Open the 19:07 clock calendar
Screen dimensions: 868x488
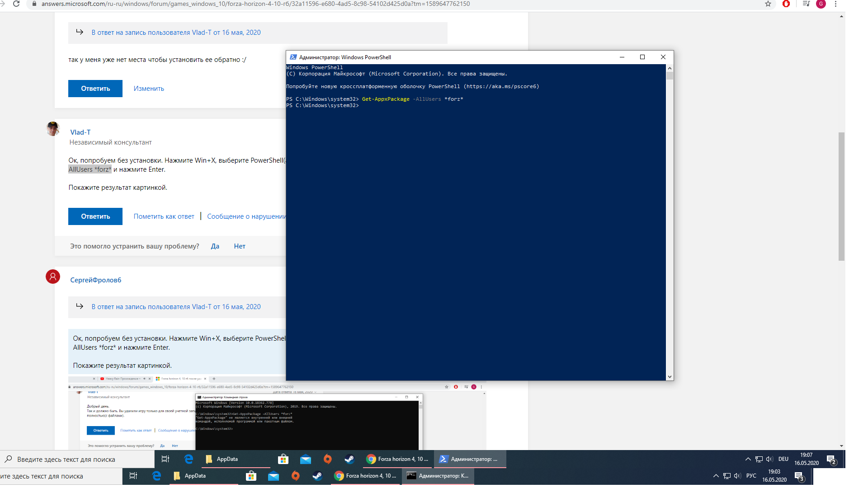(x=807, y=459)
